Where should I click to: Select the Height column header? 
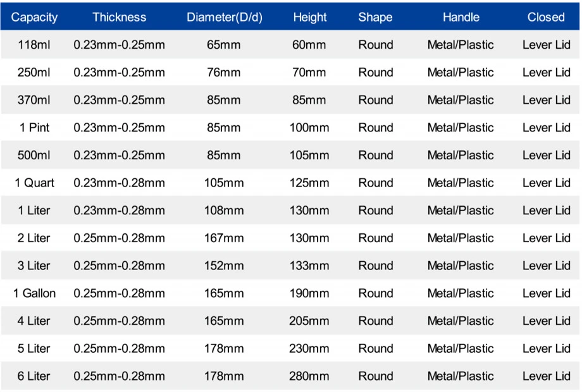(x=309, y=17)
